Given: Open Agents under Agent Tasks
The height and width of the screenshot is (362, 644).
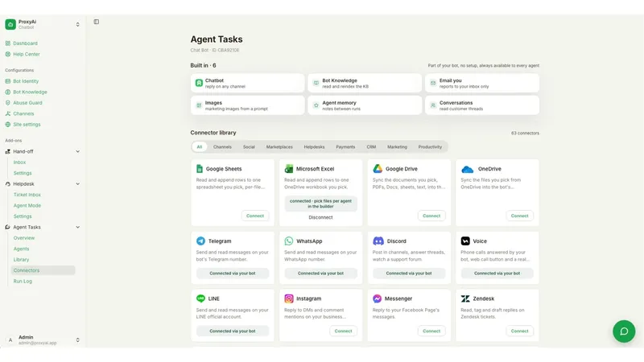Looking at the screenshot, I should coord(22,249).
